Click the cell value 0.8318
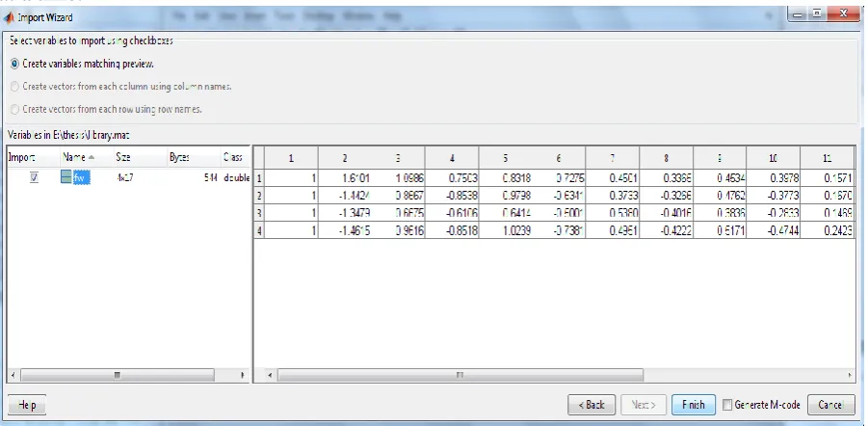This screenshot has height=426, width=868. 506,178
